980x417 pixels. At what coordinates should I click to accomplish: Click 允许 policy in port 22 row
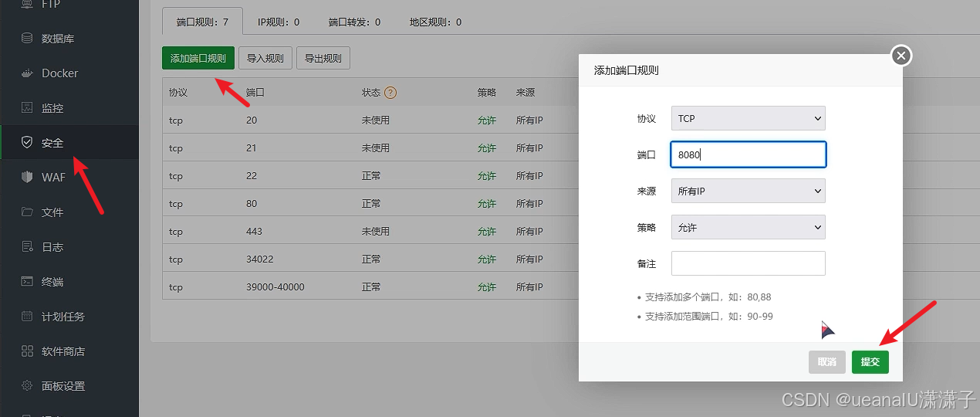point(487,176)
